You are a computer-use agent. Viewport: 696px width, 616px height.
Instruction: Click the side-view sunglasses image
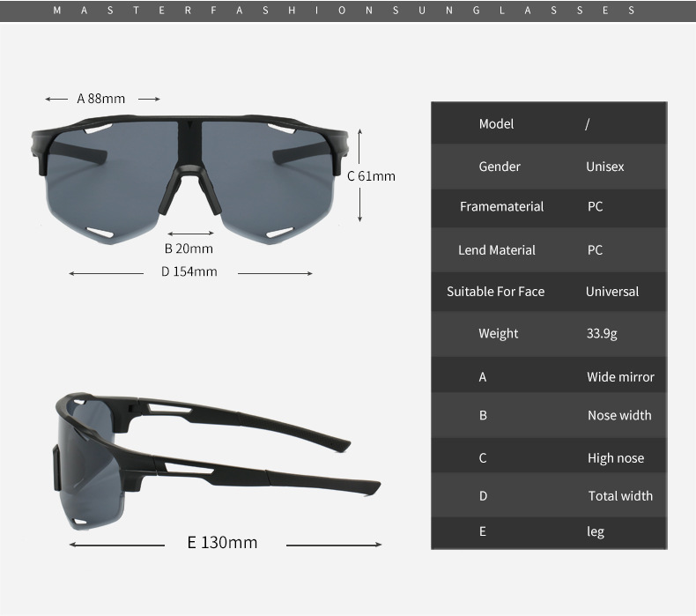coord(218,462)
